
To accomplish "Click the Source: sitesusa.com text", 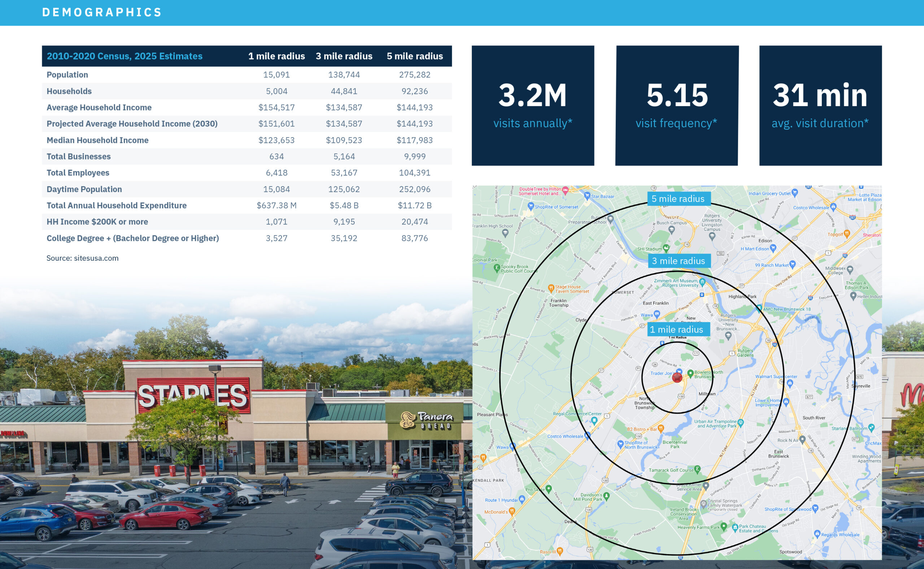I will pyautogui.click(x=82, y=258).
